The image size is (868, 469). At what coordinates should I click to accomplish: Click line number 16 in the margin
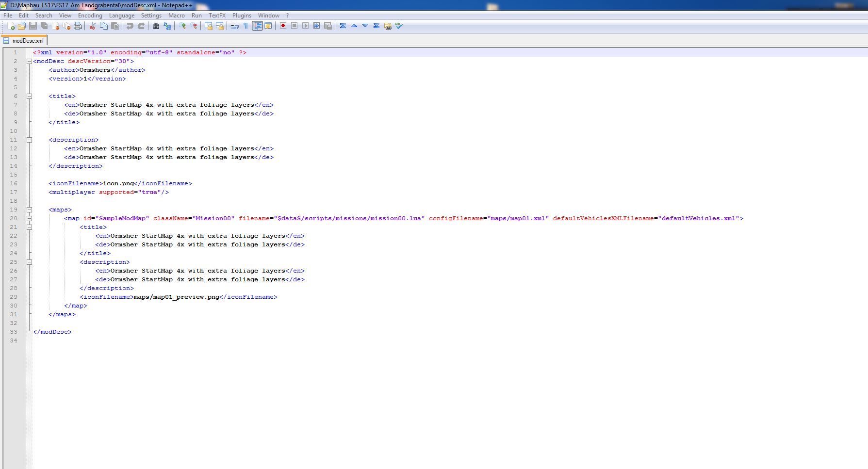tap(14, 184)
